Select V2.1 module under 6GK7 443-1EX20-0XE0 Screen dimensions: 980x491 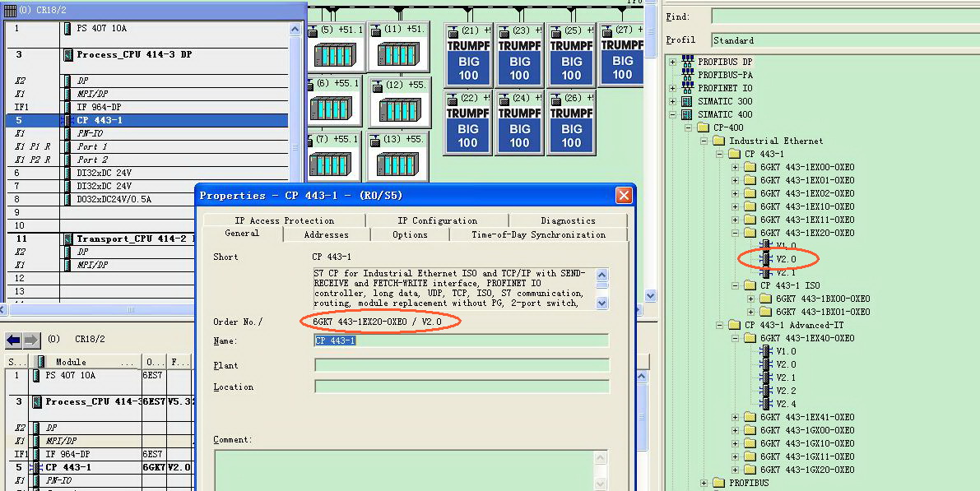(778, 271)
